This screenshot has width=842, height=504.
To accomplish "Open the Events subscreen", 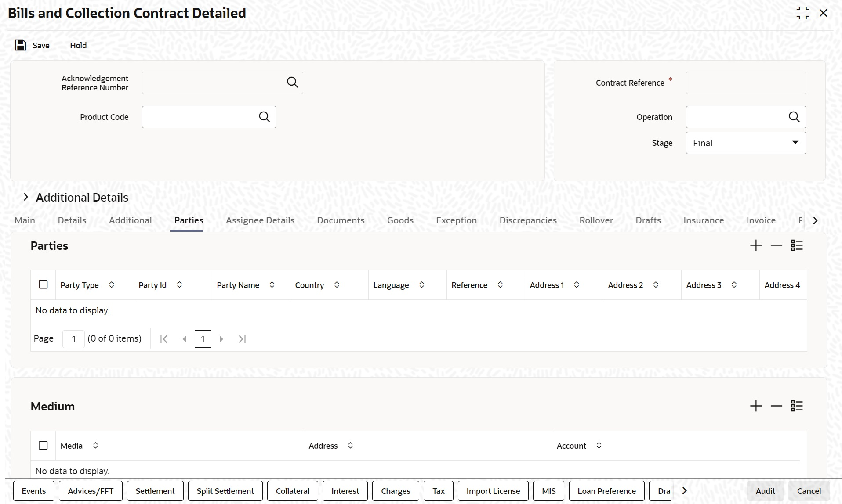I will coord(34,491).
